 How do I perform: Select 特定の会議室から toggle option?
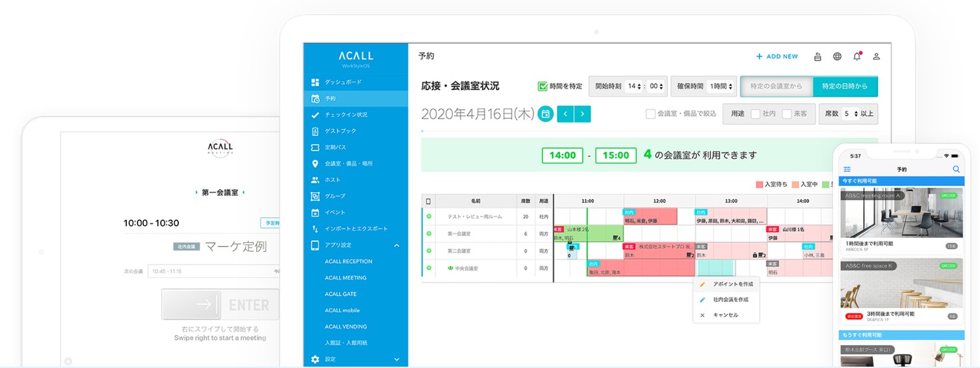[776, 86]
